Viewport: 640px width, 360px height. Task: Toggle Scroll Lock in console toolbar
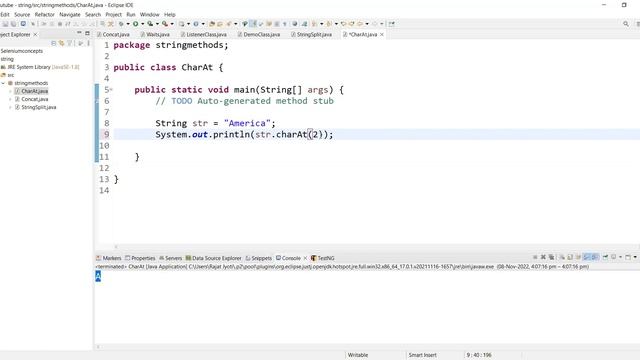[570, 257]
